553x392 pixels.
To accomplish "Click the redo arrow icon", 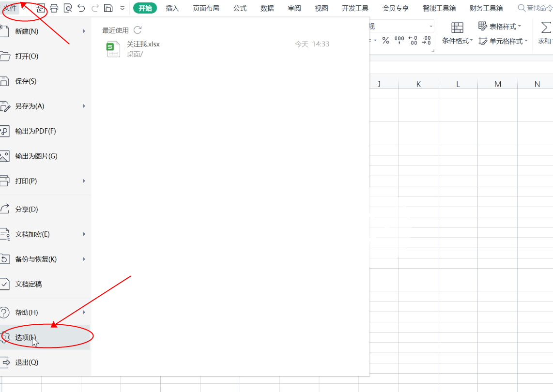I will click(95, 8).
